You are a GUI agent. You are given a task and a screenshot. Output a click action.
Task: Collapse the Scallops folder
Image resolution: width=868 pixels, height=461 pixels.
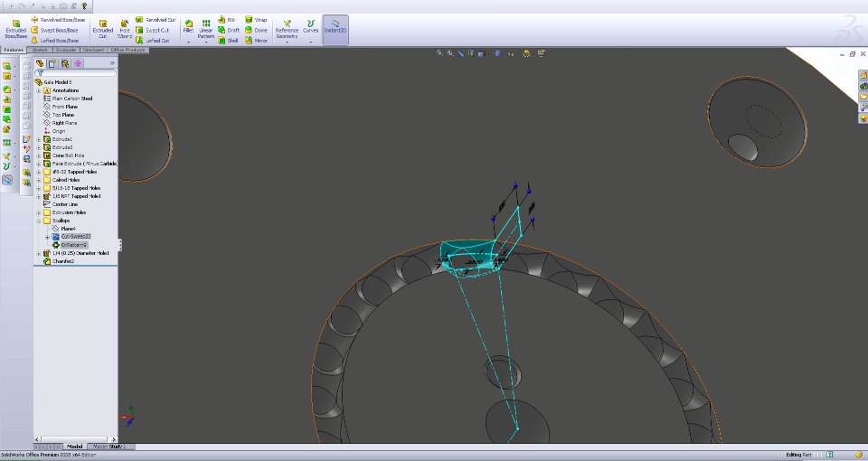(x=39, y=221)
